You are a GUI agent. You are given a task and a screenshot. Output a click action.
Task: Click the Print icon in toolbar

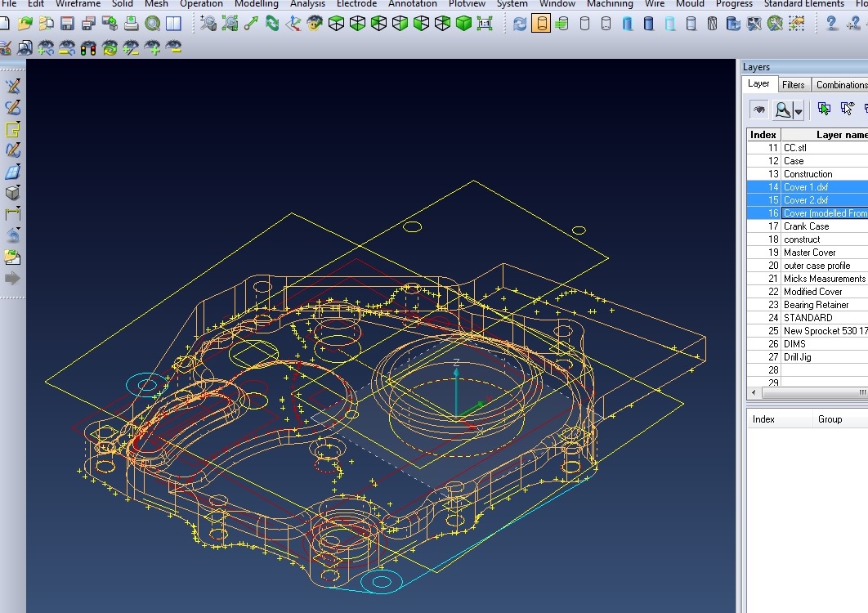coord(131,24)
